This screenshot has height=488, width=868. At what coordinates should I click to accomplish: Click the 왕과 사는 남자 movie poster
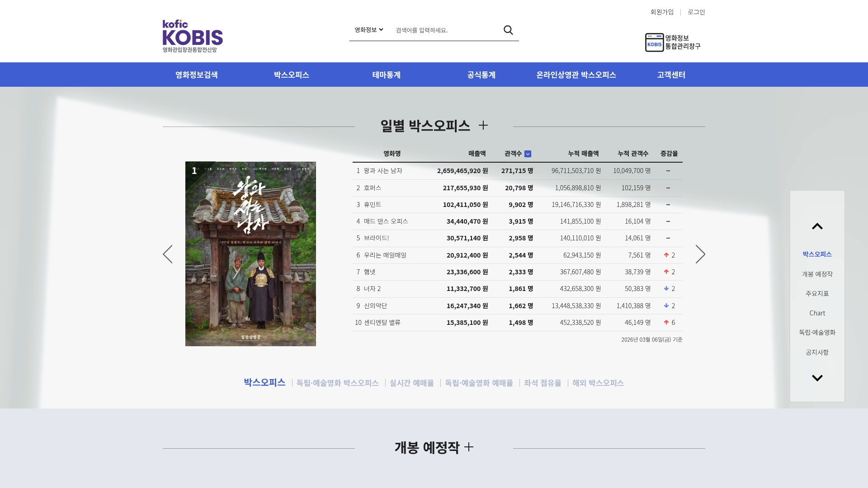tap(250, 254)
